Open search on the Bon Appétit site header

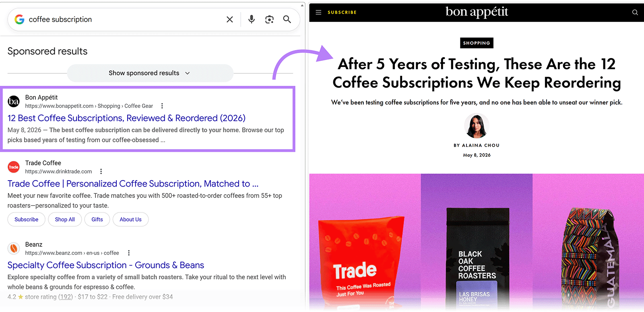tap(635, 12)
